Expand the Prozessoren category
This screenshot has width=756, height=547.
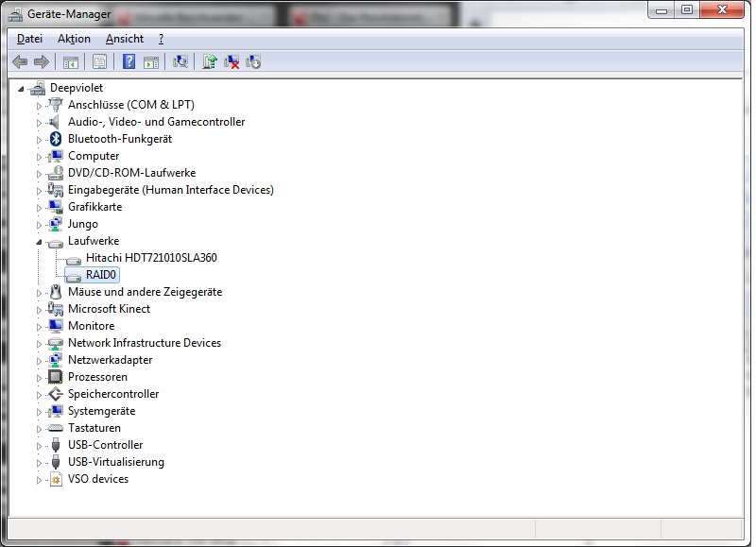(39, 378)
